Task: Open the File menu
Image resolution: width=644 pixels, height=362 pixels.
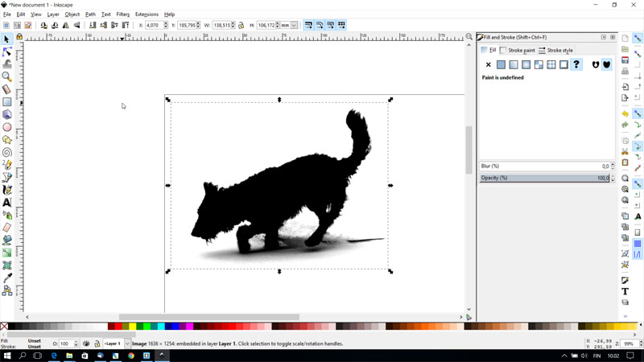Action: [x=7, y=14]
